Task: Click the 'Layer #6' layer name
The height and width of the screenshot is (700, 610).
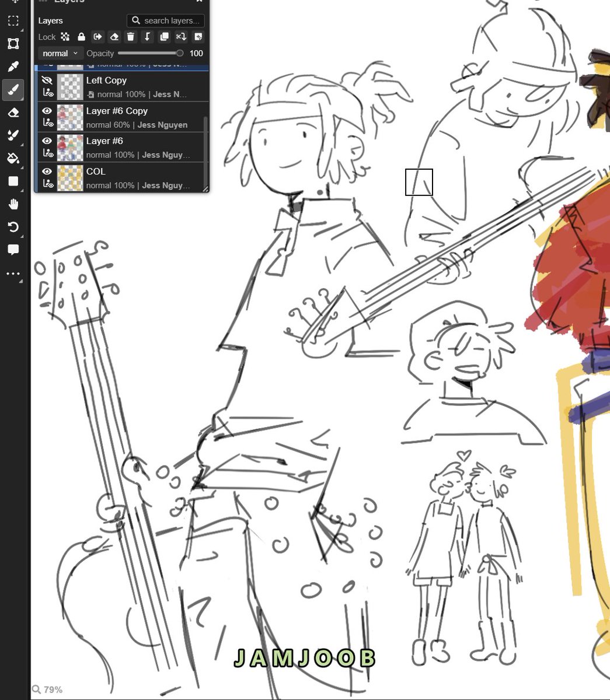Action: [104, 141]
